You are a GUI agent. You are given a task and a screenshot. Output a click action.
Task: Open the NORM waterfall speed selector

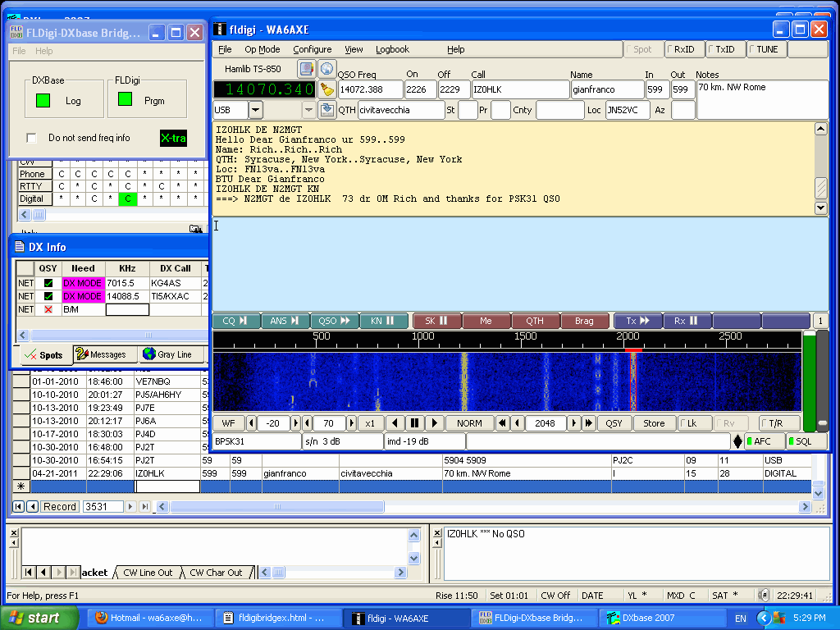[x=469, y=423]
